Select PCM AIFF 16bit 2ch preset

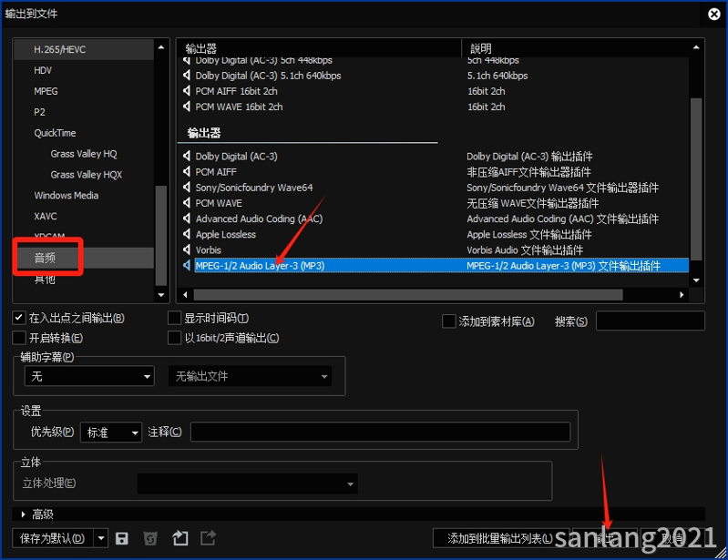433,91
